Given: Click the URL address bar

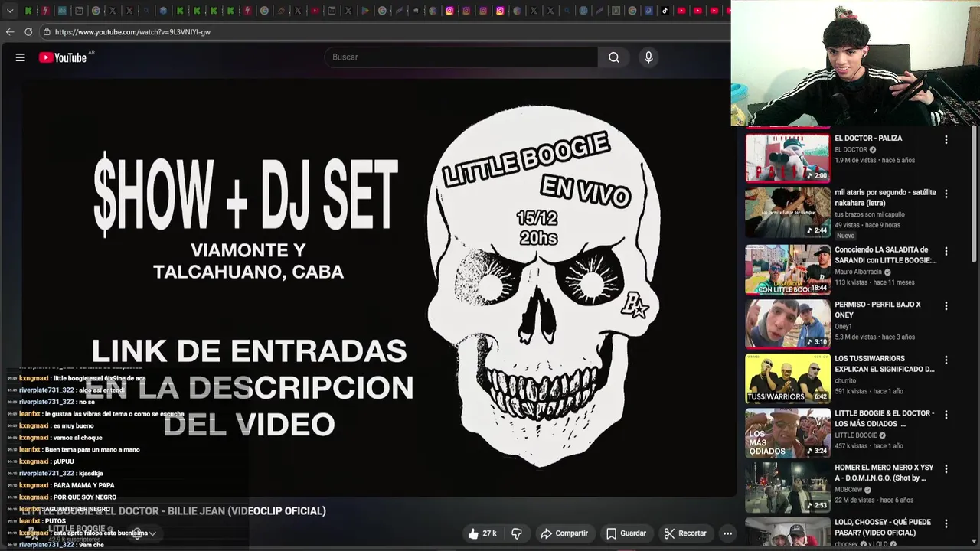Looking at the screenshot, I should [x=383, y=32].
